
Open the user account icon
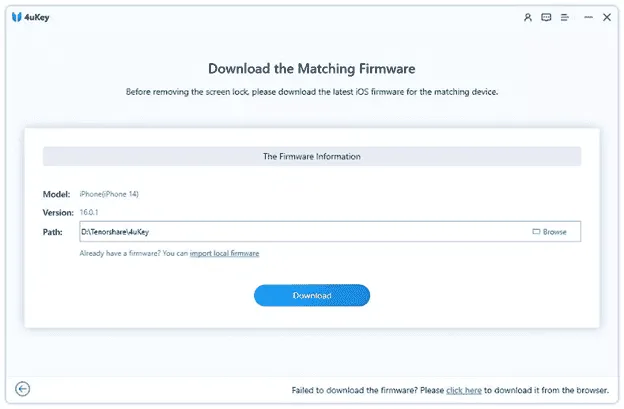[x=529, y=18]
